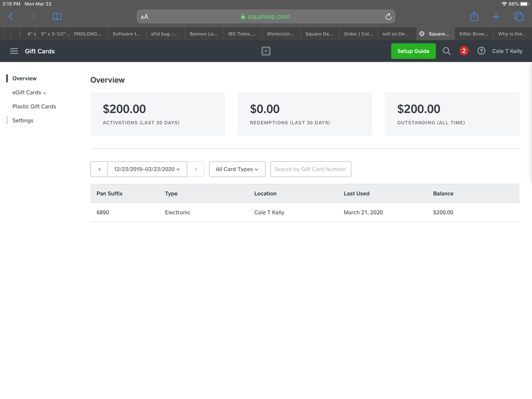Open the search magnifier icon
532x399 pixels.
click(447, 51)
